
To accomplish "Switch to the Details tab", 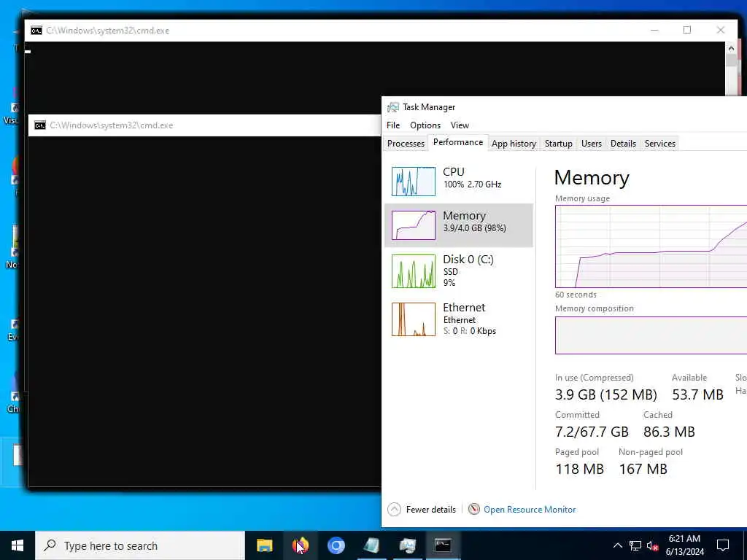I will pyautogui.click(x=623, y=144).
